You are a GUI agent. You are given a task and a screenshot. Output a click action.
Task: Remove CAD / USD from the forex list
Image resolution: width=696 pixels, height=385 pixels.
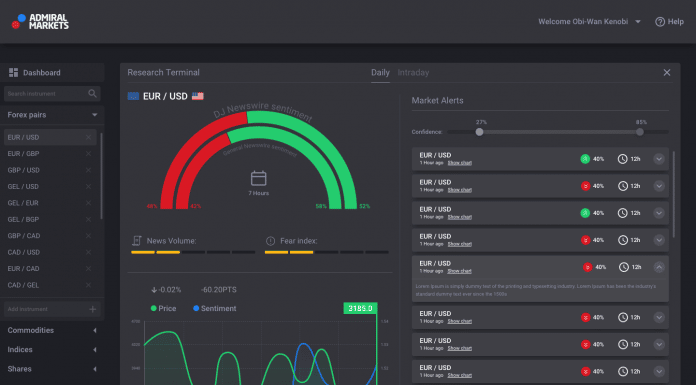(88, 252)
